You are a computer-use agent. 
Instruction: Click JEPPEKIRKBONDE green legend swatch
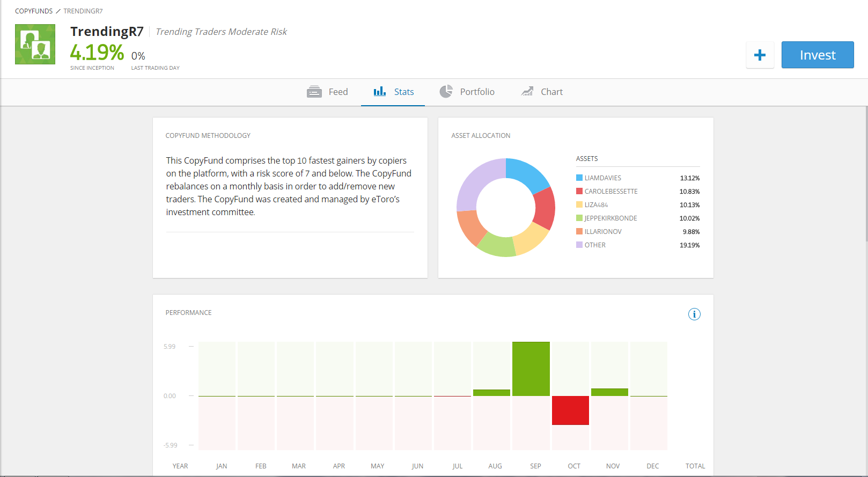point(579,218)
